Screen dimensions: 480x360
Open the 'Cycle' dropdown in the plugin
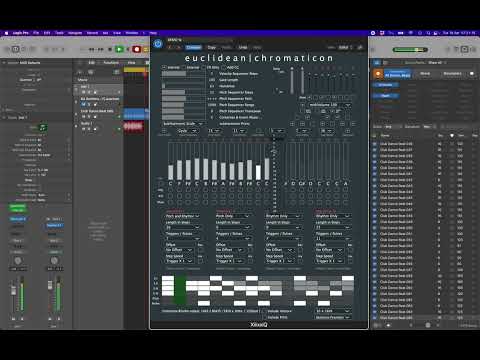pos(188,131)
